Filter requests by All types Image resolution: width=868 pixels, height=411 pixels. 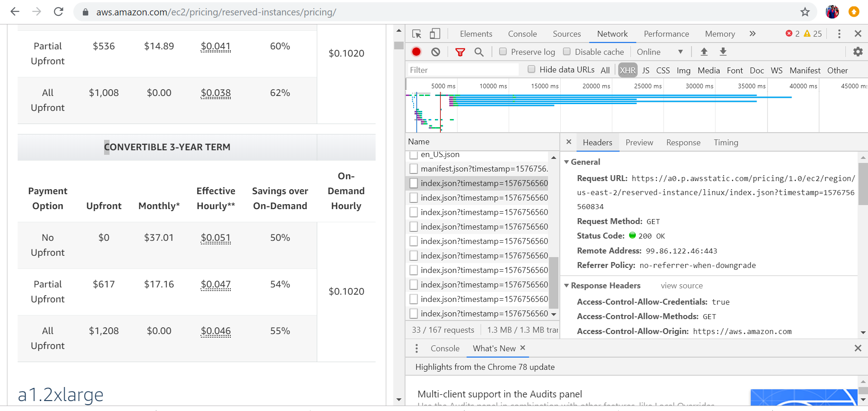point(605,70)
